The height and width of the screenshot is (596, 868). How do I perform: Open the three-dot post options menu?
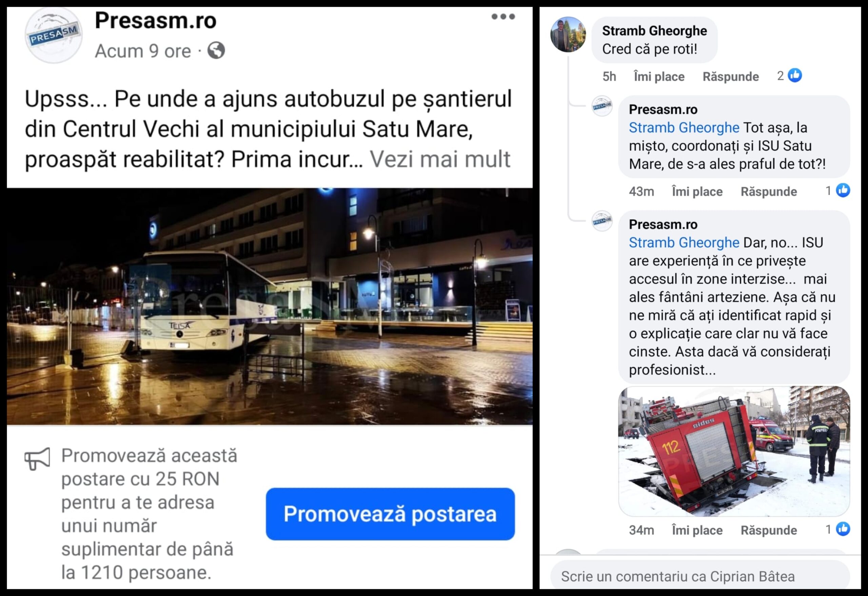click(503, 16)
